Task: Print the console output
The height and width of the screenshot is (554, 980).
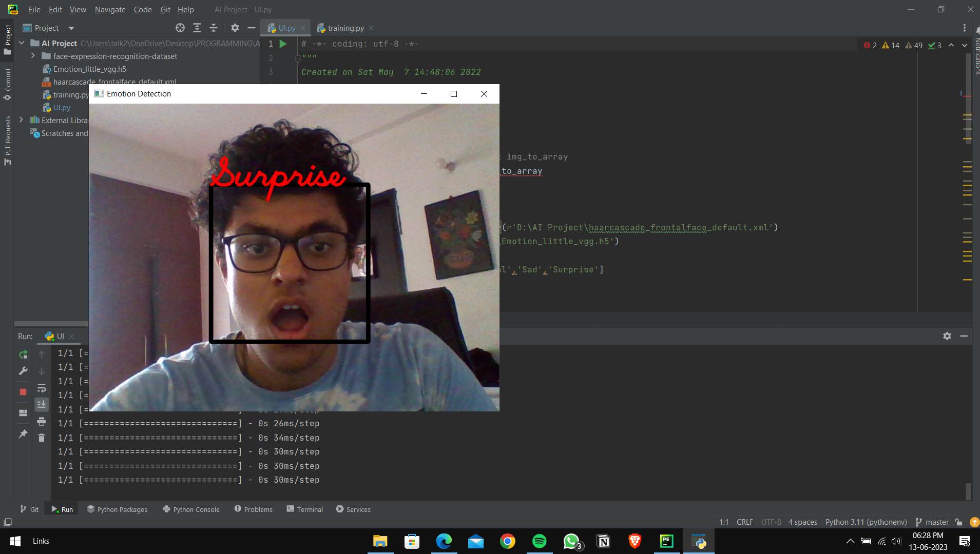Action: 42,422
